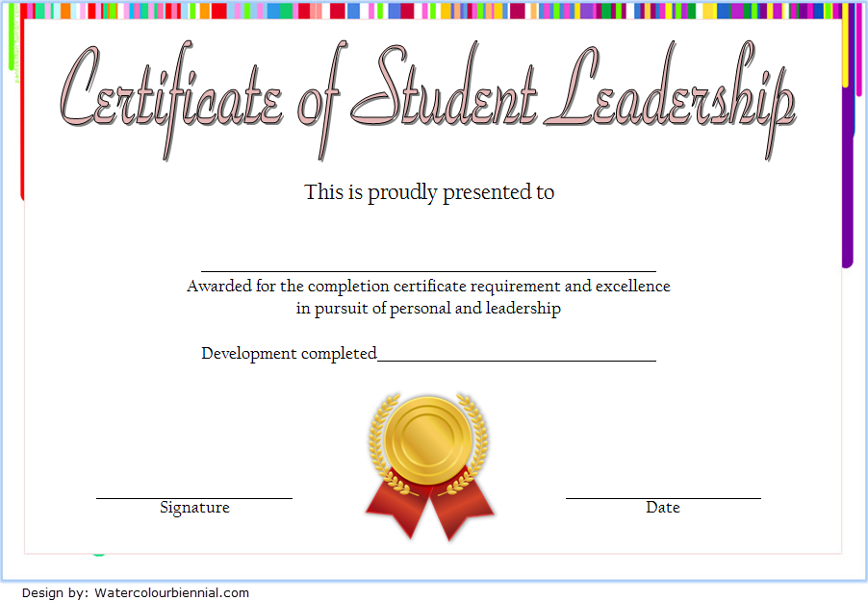Screen dimensions: 868x601
Task: Click the gold medal ribbon image
Action: (429, 466)
